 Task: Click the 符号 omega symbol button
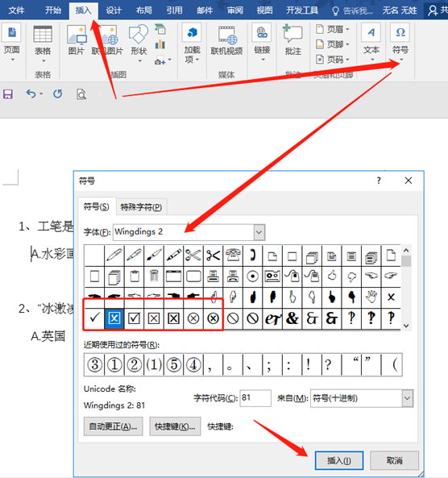[x=400, y=43]
